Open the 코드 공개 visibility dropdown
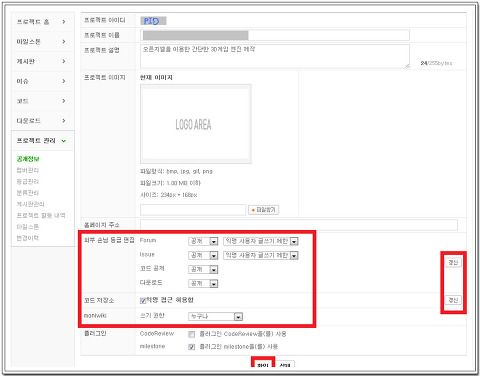This screenshot has height=376, width=480. 203,269
